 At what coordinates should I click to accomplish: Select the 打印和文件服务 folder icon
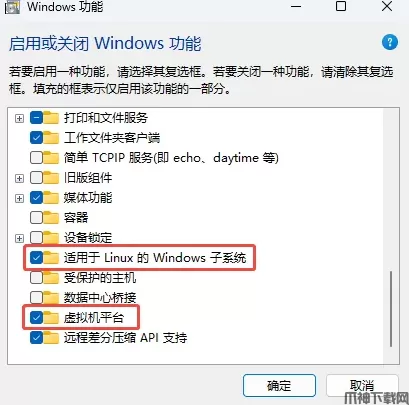tap(51, 118)
